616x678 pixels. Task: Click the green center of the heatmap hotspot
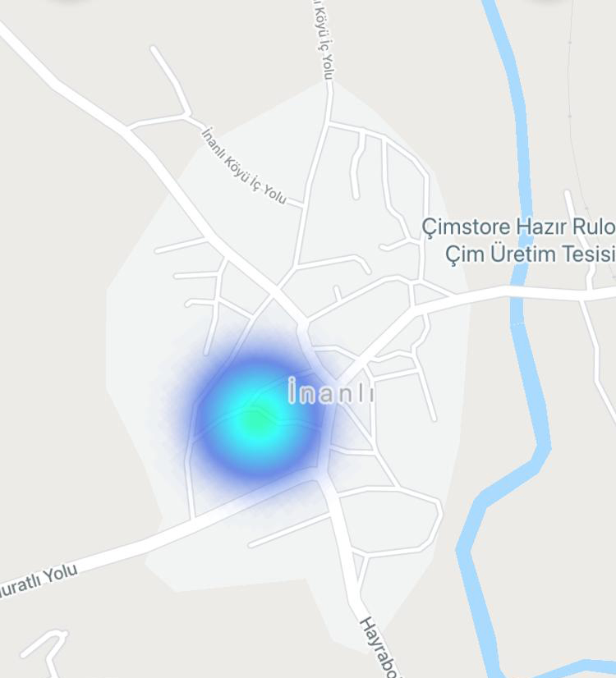tap(255, 422)
